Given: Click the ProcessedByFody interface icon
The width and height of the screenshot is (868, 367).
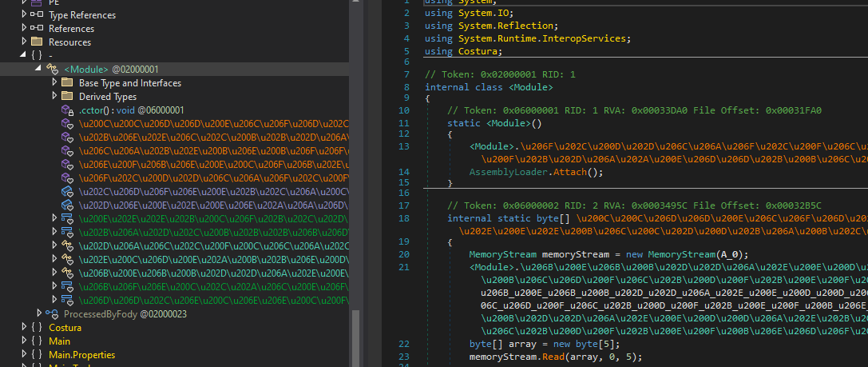Looking at the screenshot, I should coord(52,314).
